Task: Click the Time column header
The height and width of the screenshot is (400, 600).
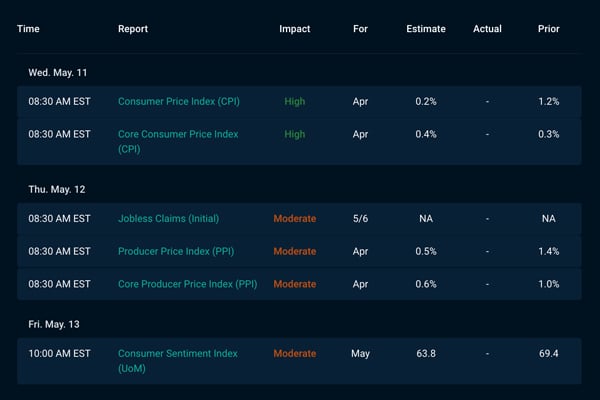Action: [28, 29]
